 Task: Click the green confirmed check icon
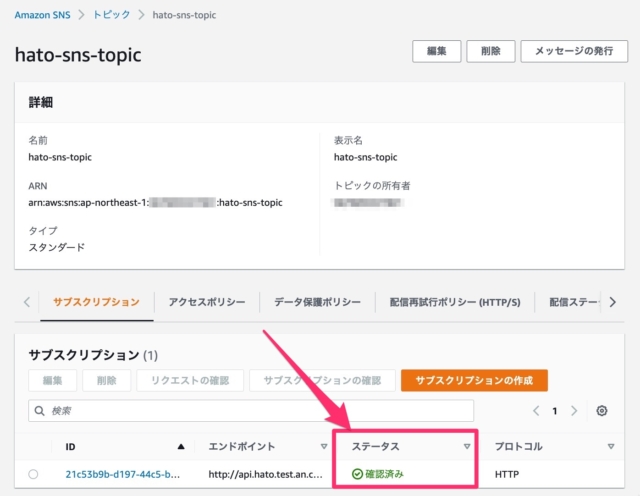(357, 474)
